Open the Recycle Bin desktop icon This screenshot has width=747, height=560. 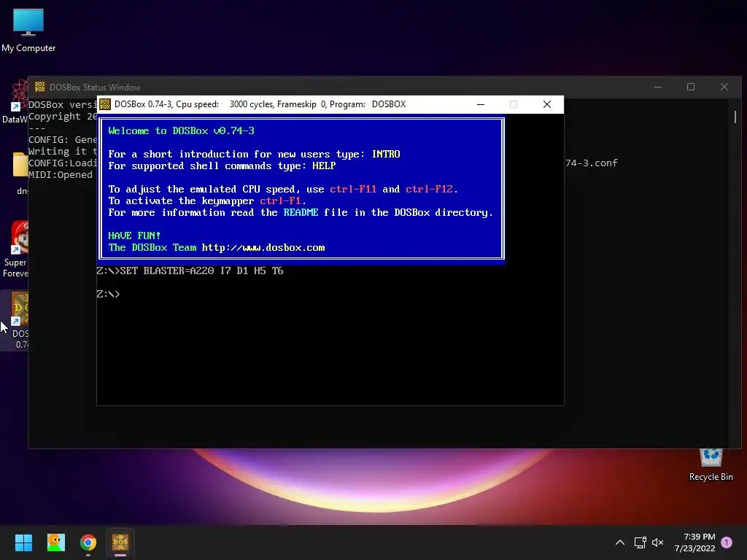tap(711, 464)
